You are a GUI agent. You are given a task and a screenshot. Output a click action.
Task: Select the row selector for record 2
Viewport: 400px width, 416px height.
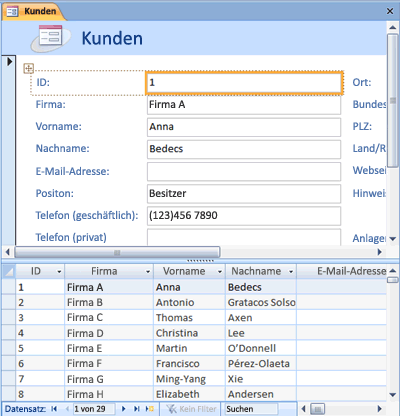point(9,303)
